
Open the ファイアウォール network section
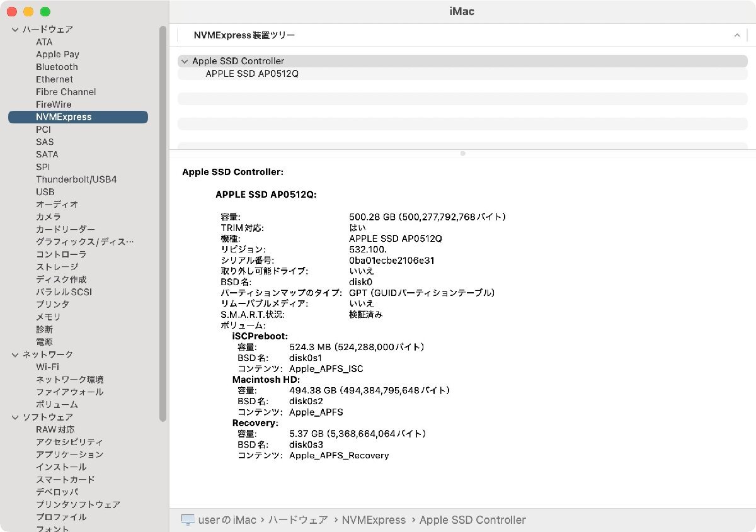click(x=69, y=392)
